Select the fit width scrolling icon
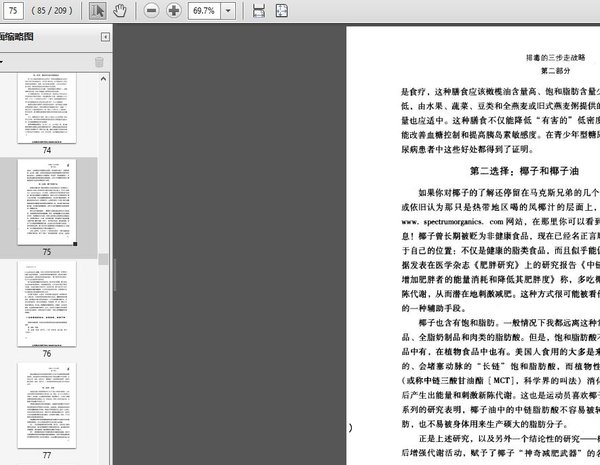 coord(259,11)
